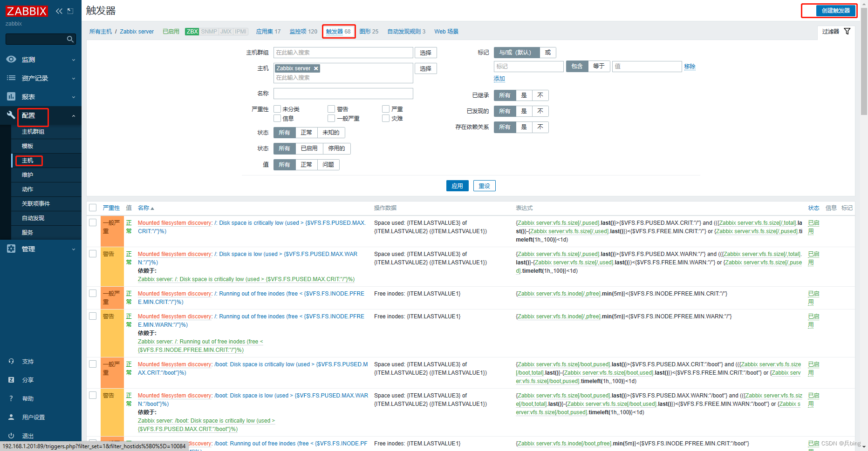Screen dimensions: 868x451
Task: Click the Help question mark icon
Action: [11, 398]
